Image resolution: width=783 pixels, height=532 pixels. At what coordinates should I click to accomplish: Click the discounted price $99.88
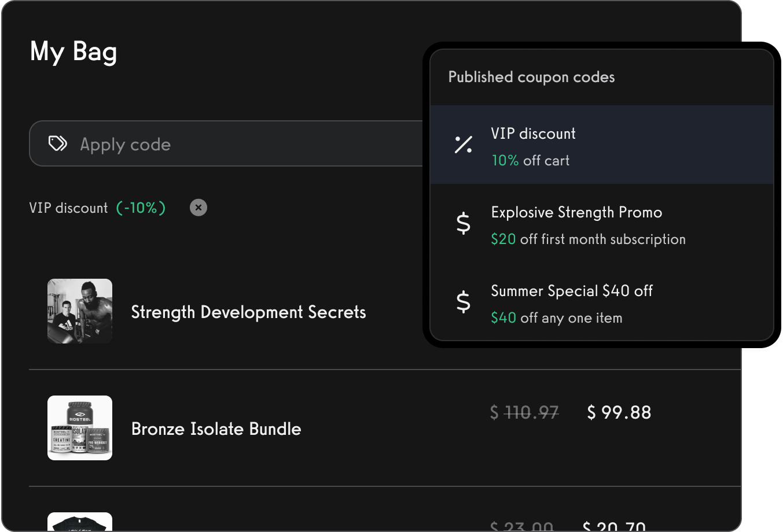point(619,412)
